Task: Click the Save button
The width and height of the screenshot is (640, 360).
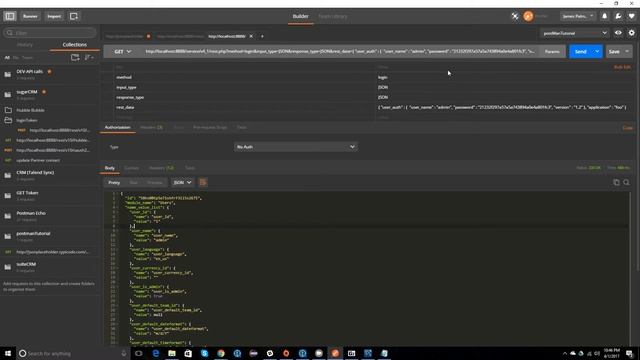Action: click(614, 51)
